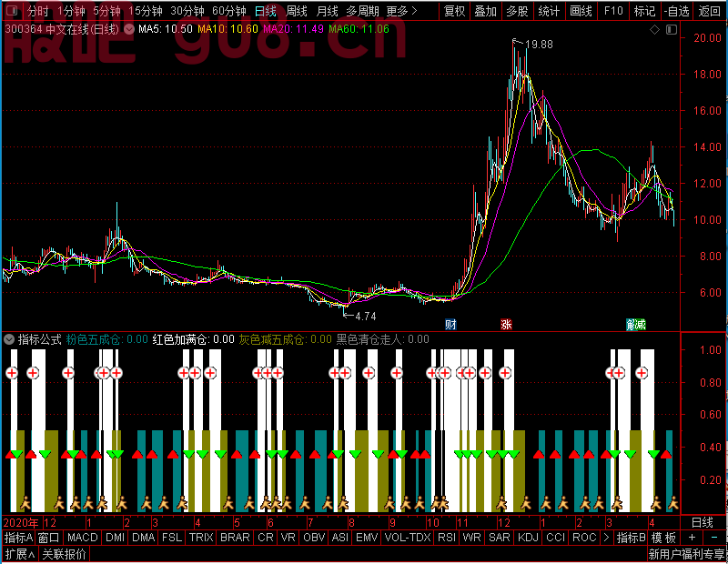Switch indicator to MACD
Screen dimensions: 728x564
(83, 538)
